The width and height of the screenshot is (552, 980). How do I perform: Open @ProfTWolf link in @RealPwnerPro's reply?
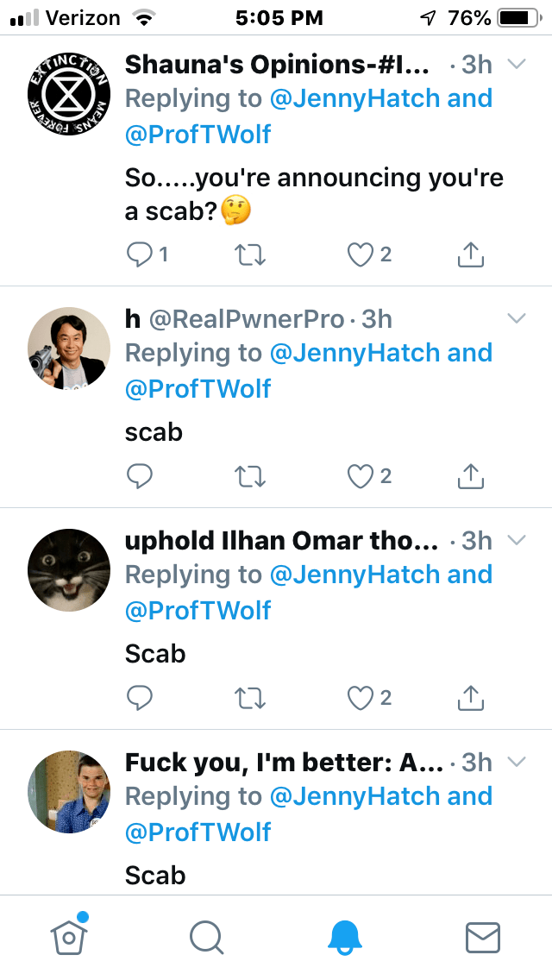198,389
